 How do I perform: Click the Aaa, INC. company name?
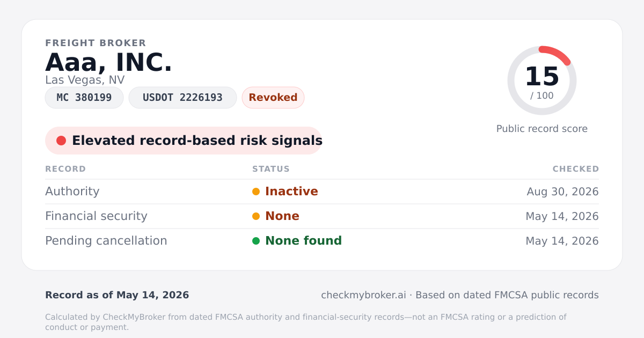pyautogui.click(x=109, y=62)
